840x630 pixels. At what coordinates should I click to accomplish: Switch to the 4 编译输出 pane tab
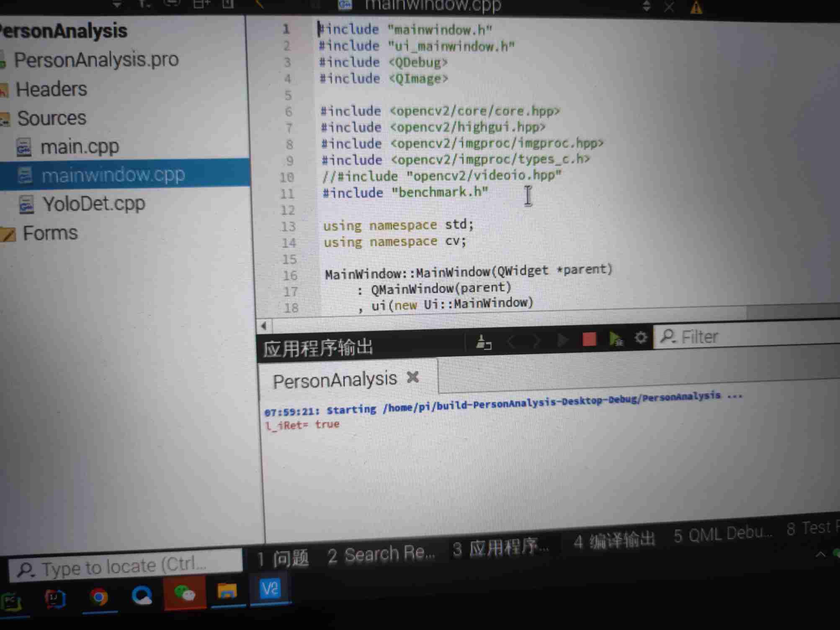click(614, 541)
